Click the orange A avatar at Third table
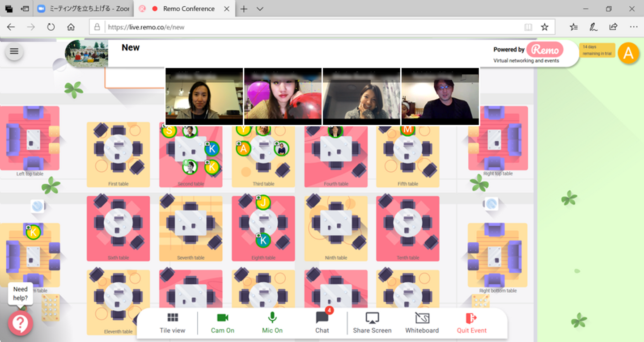 [243, 148]
